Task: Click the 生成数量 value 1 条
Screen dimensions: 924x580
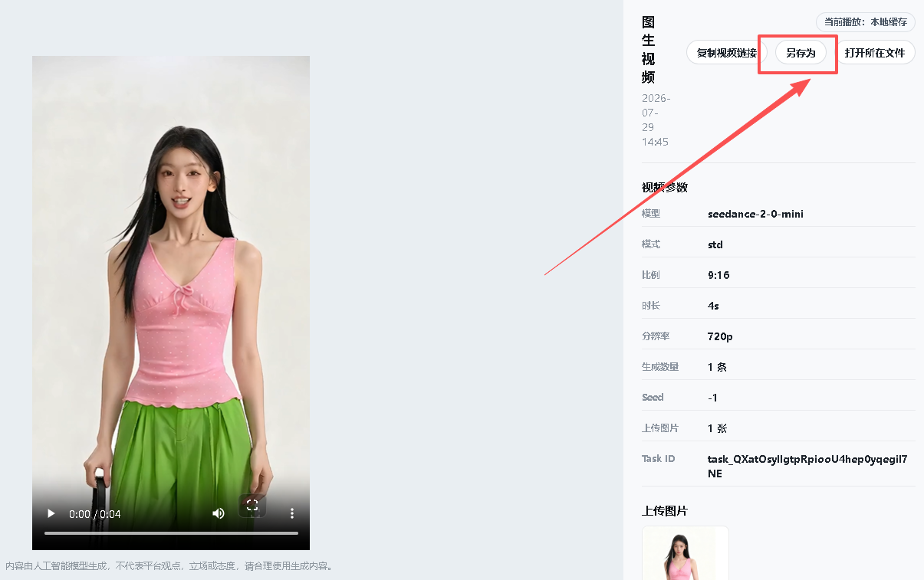Action: (x=717, y=367)
